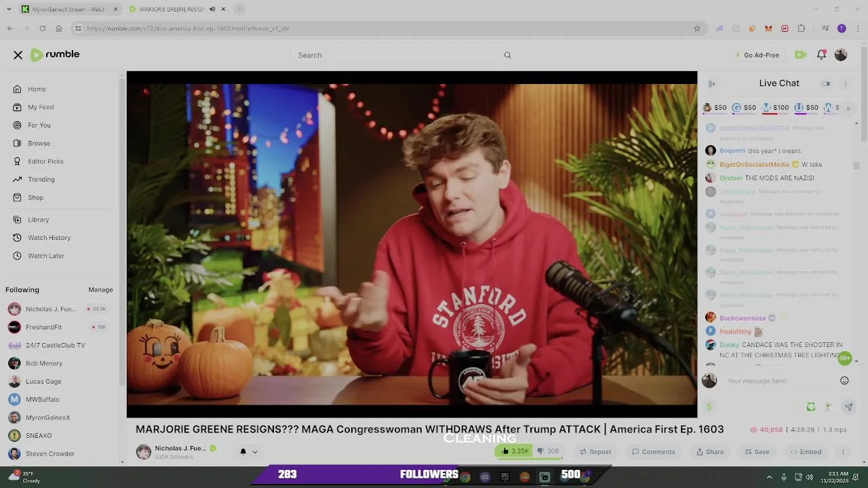
Task: Click the Embed button
Action: coord(806,452)
